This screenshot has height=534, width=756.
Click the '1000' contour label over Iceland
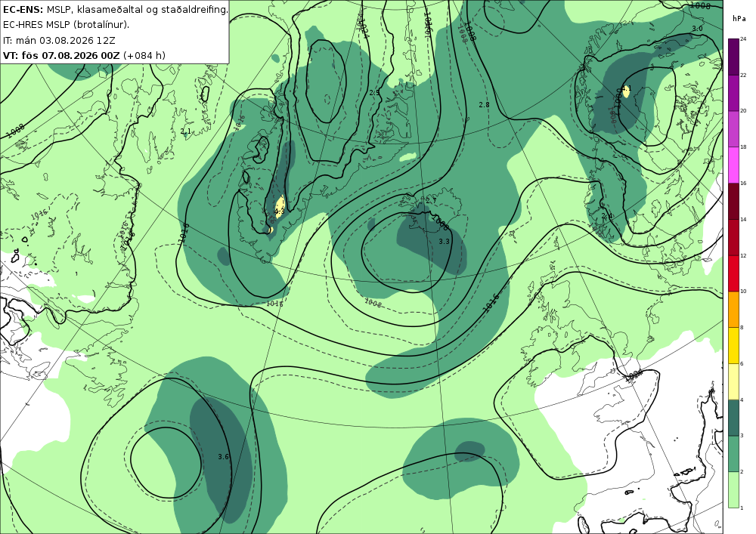click(x=440, y=223)
